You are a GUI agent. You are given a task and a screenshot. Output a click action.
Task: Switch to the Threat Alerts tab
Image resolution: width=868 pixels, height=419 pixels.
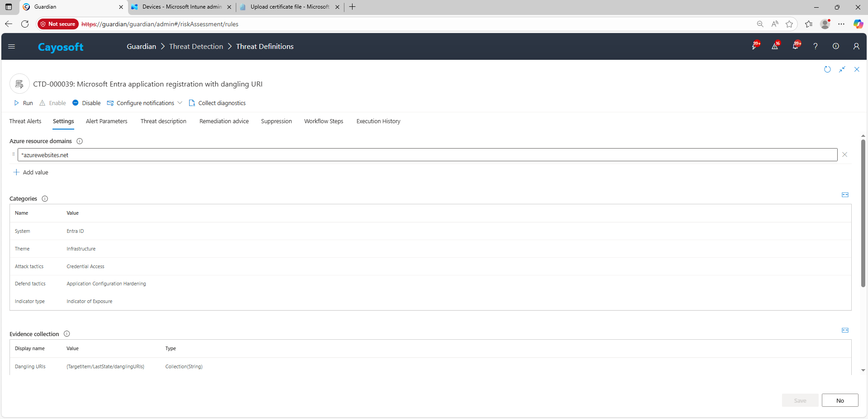pyautogui.click(x=25, y=121)
